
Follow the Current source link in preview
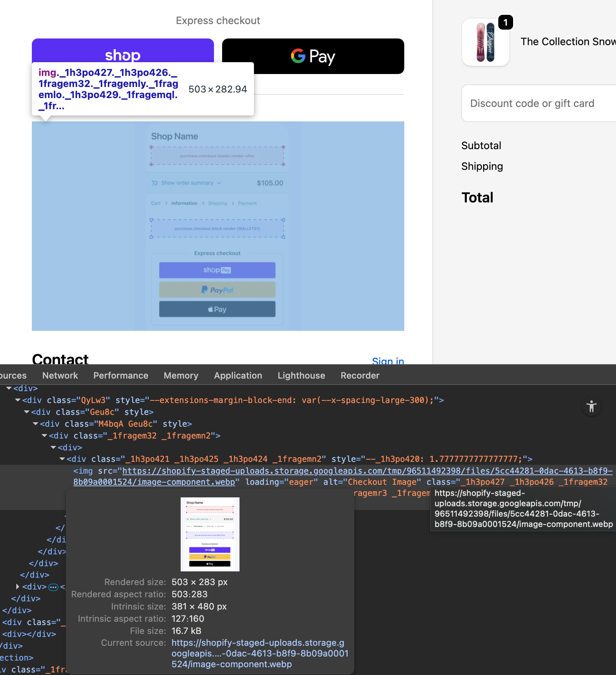coord(260,654)
